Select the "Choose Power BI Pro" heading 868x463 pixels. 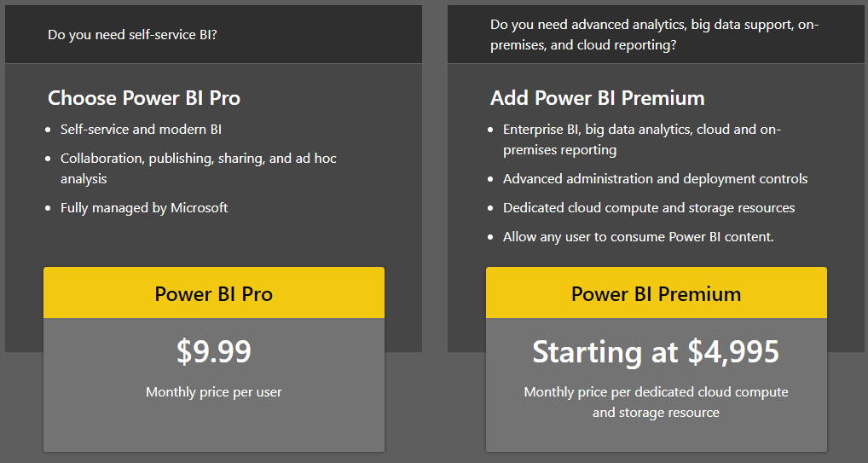click(144, 98)
